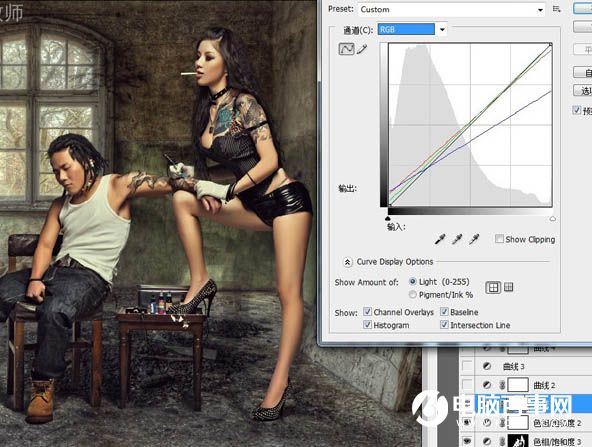Toggle the Baseline checkbox
The image size is (592, 447).
pos(444,312)
